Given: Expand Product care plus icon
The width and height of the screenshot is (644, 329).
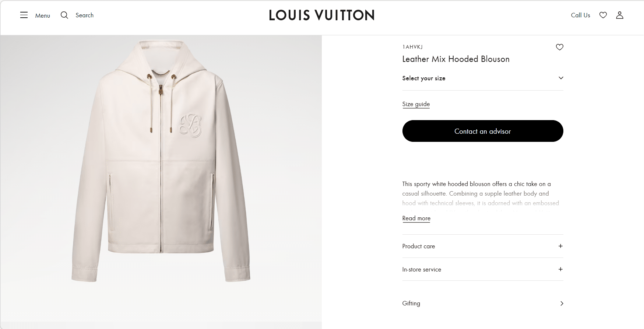Looking at the screenshot, I should tap(560, 246).
